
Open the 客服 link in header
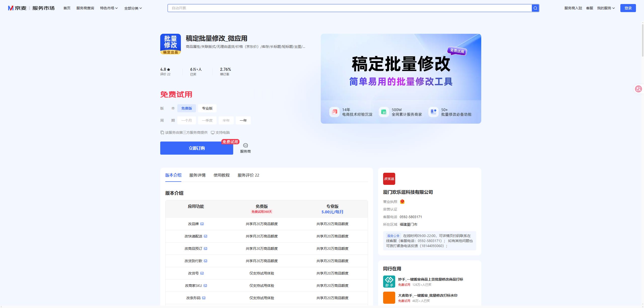click(x=590, y=8)
